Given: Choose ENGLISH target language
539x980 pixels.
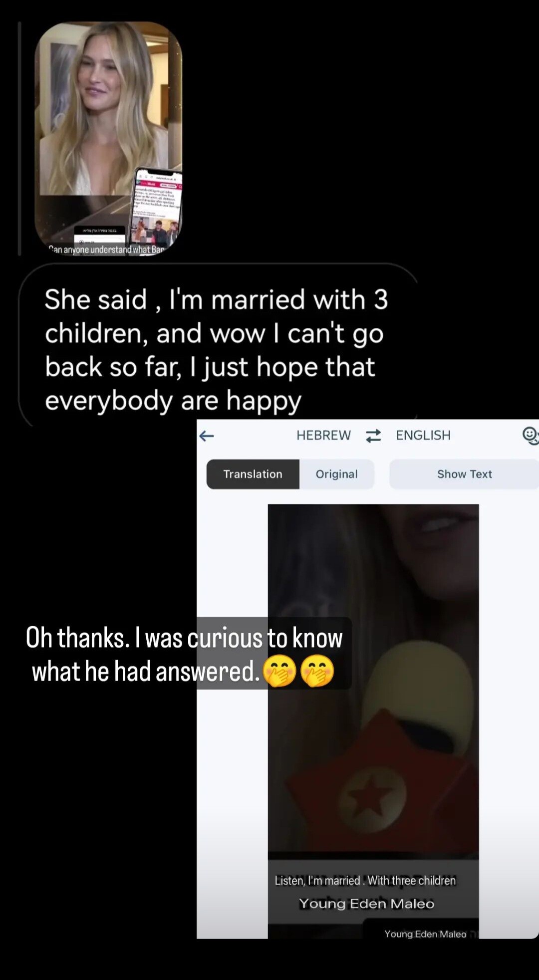Looking at the screenshot, I should click(x=423, y=435).
